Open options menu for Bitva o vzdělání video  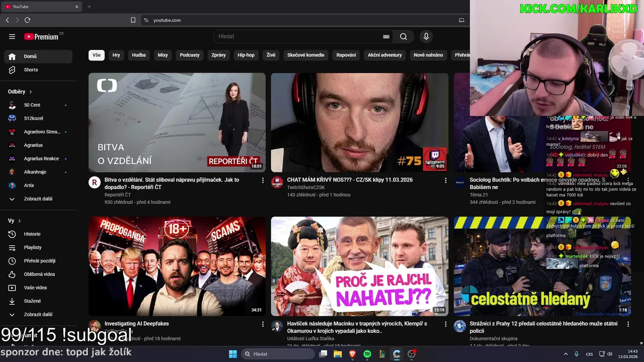tap(263, 180)
